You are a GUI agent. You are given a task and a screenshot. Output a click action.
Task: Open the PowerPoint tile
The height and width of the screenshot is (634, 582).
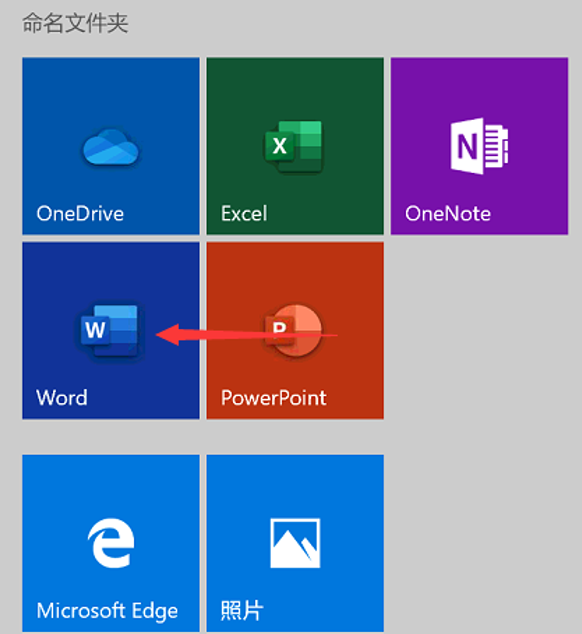click(x=295, y=330)
